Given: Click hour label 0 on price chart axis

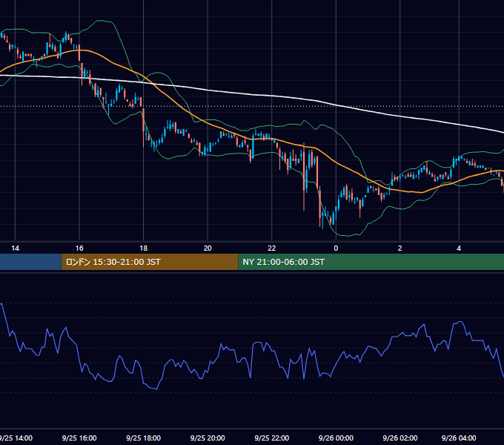Looking at the screenshot, I should [x=336, y=248].
